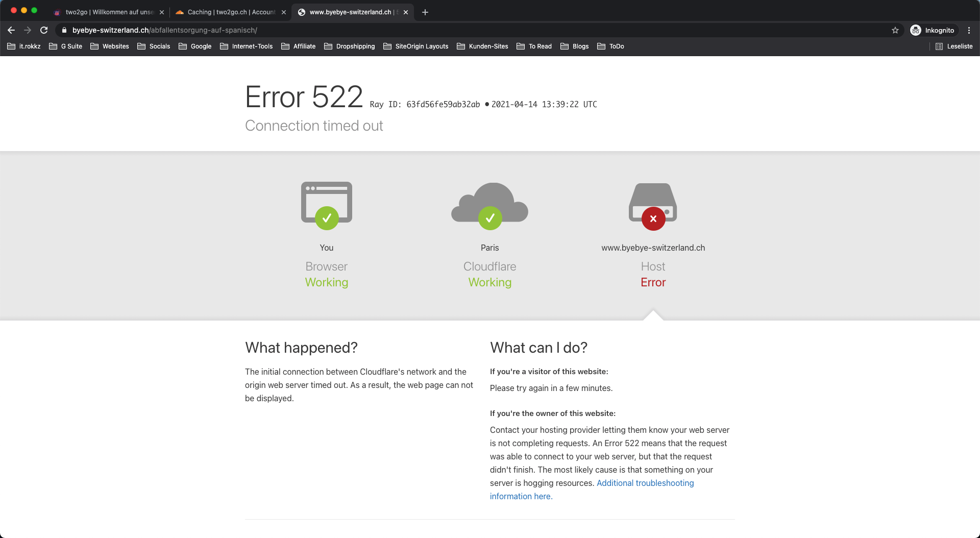The width and height of the screenshot is (980, 538).
Task: Close the byebye-switzerland.ch tab
Action: tap(406, 12)
